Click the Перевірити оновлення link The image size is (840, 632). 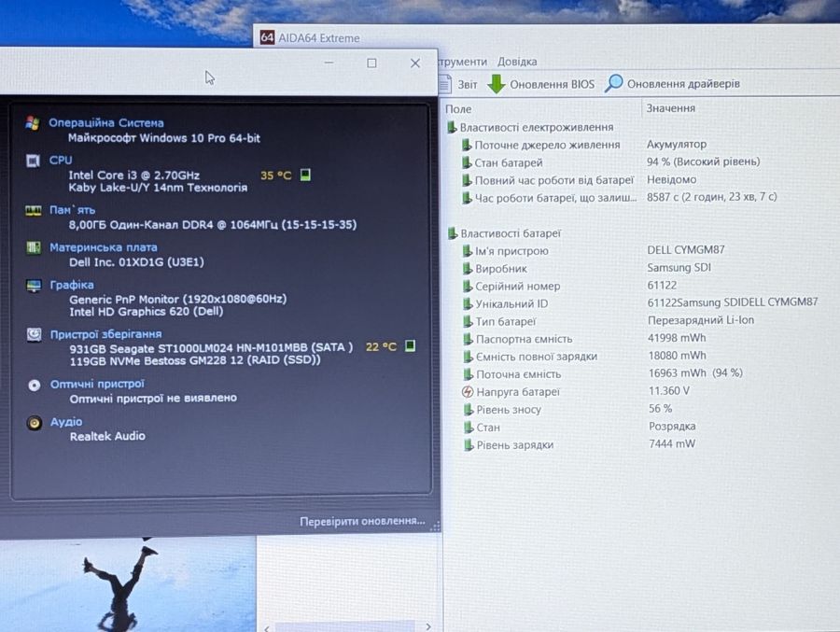pos(362,521)
